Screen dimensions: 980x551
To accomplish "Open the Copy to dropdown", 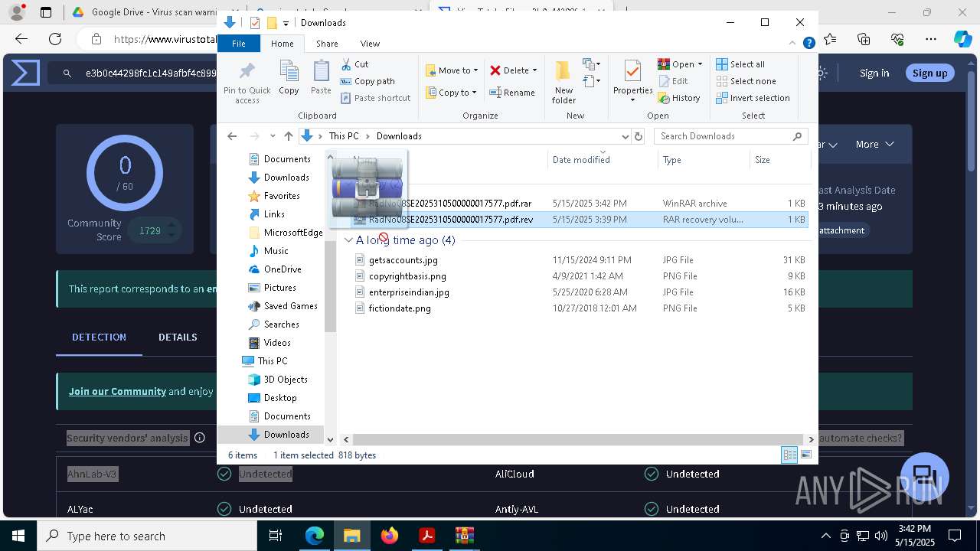I will [451, 93].
